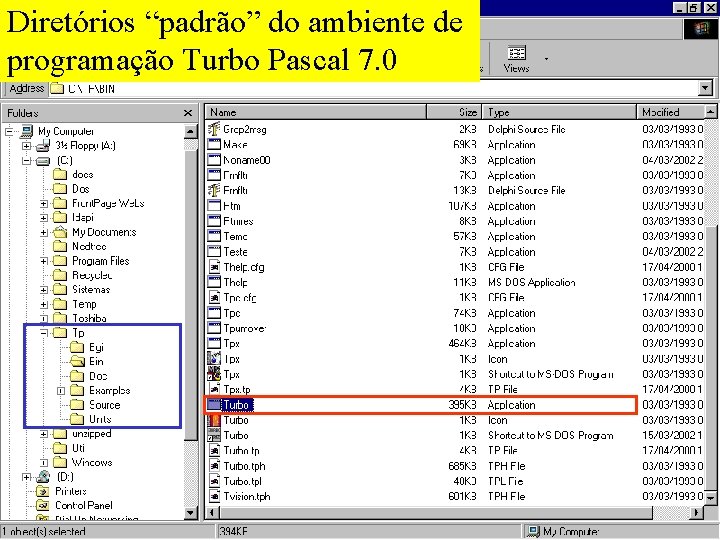Click the file list scroll up arrow
This screenshot has height=540, width=720.
710,112
